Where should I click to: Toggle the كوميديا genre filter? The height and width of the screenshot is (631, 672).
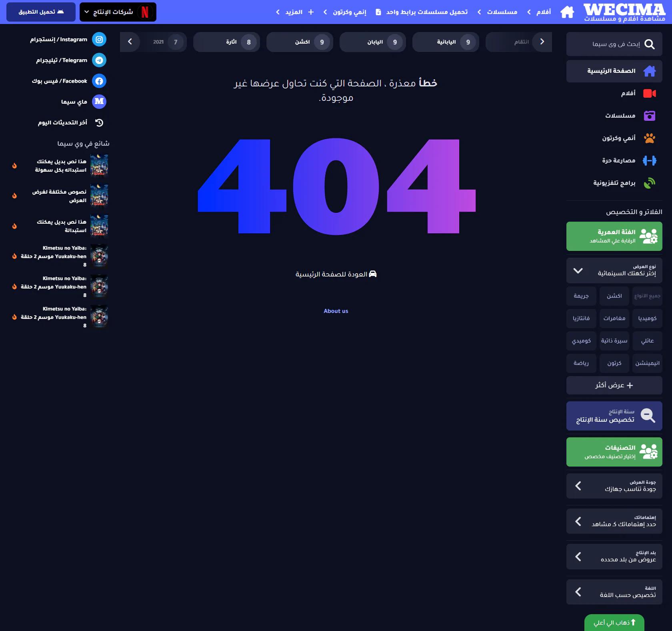(647, 319)
